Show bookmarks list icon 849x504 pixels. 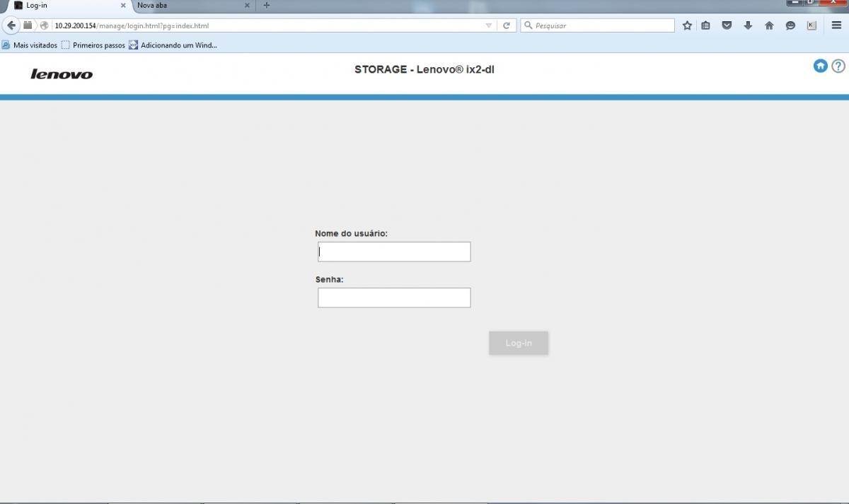706,25
